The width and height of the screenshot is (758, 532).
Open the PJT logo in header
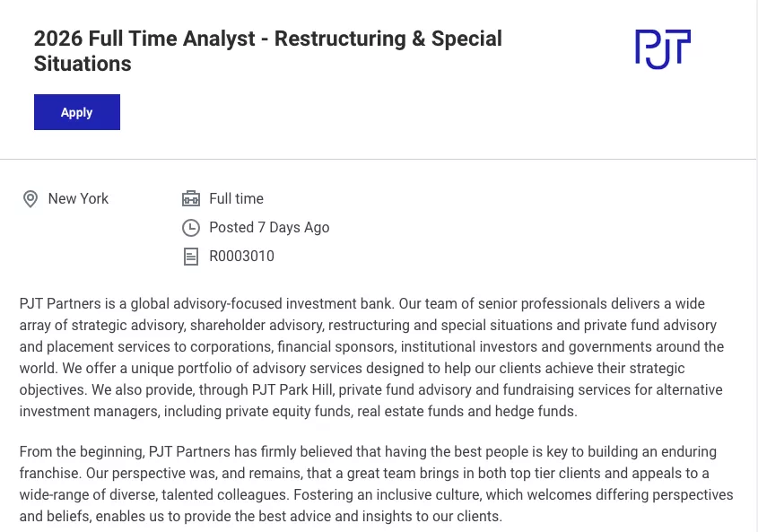pyautogui.click(x=663, y=48)
